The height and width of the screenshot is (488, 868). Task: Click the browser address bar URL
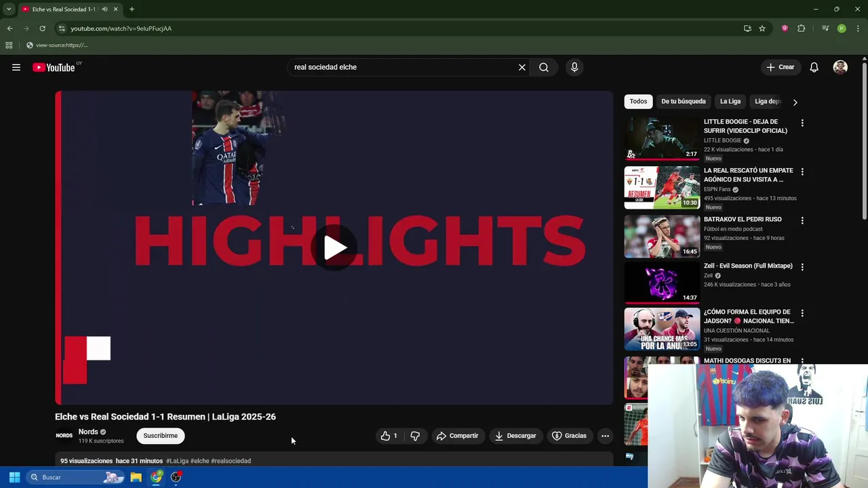121,28
